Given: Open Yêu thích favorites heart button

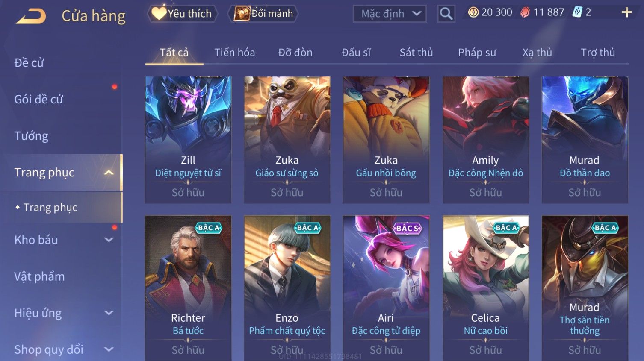Looking at the screenshot, I should point(182,14).
